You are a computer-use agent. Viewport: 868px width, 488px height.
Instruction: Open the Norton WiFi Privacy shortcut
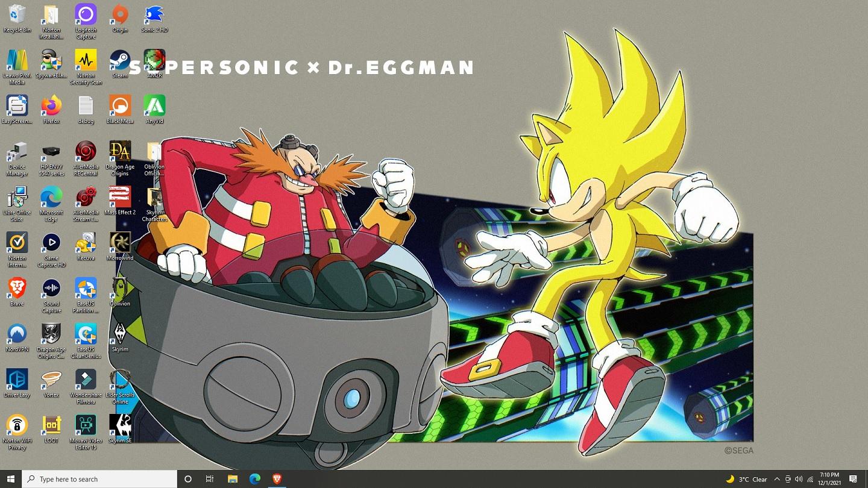point(17,433)
